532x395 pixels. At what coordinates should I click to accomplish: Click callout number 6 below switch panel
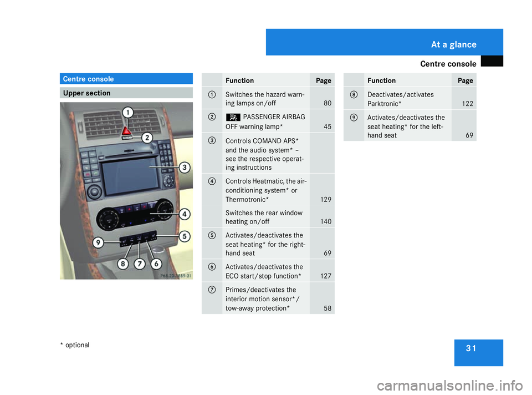tap(156, 264)
